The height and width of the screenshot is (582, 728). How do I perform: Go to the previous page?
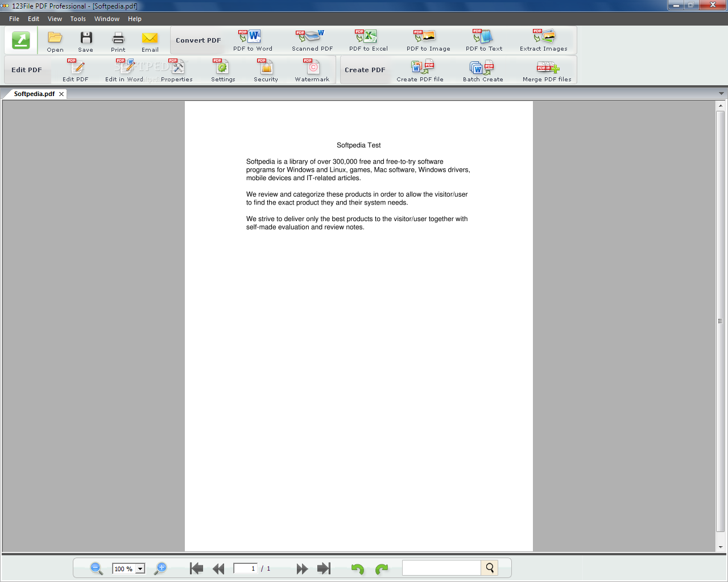pos(218,568)
